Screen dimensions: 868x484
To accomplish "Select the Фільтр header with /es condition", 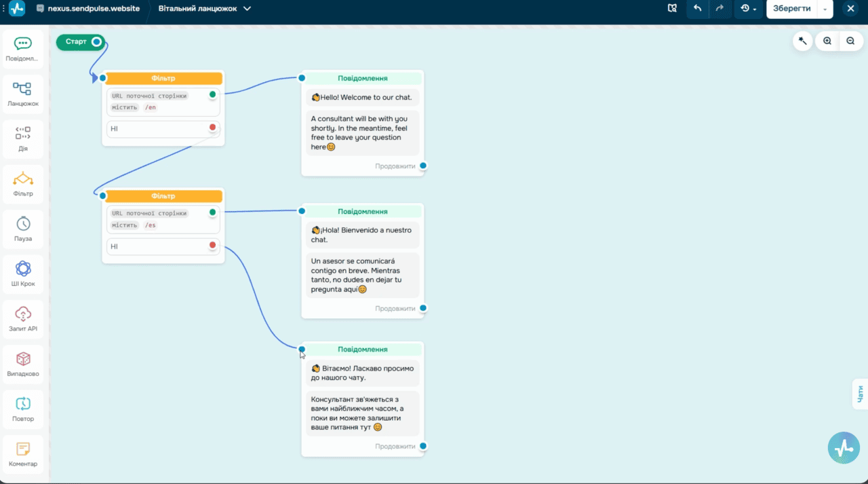I will [163, 196].
